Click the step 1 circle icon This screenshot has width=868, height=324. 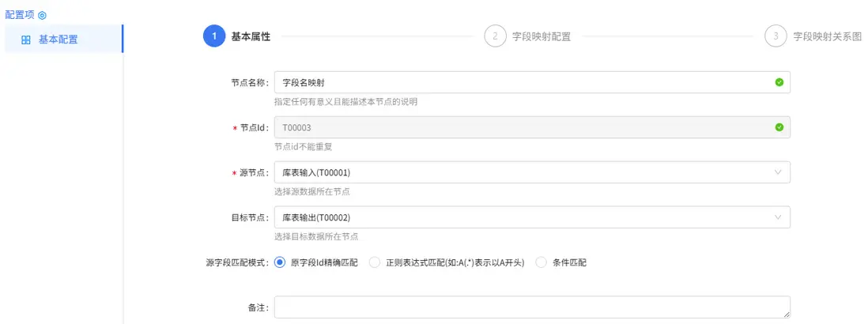click(214, 36)
